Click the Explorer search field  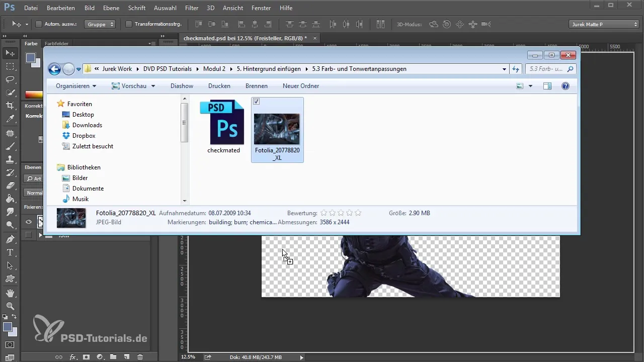[550, 69]
